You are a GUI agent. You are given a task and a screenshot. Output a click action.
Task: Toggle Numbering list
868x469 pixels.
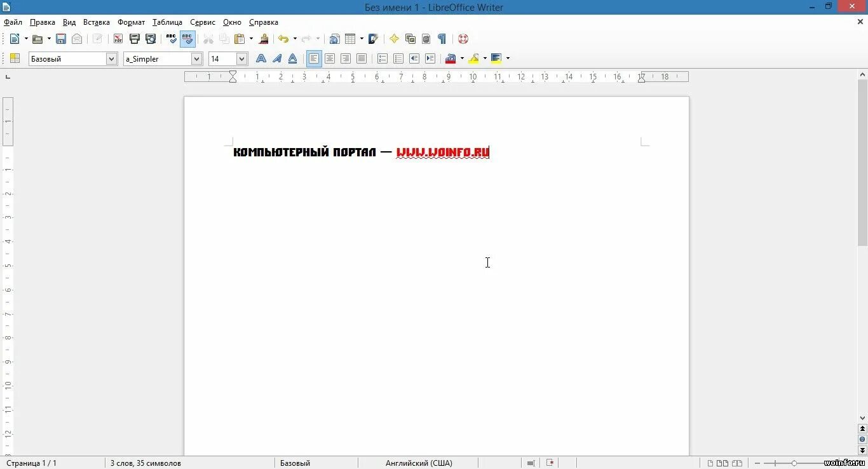click(383, 58)
